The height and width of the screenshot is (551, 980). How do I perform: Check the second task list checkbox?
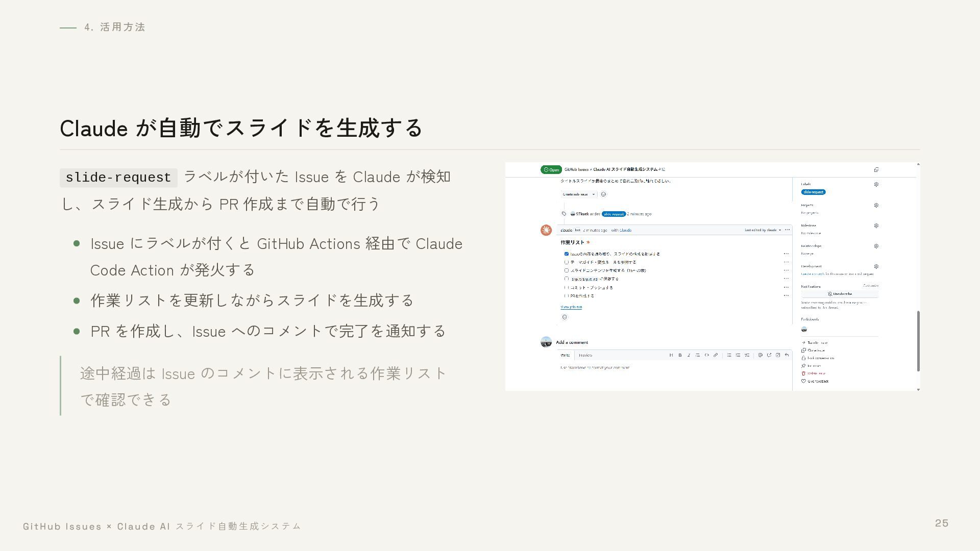click(567, 262)
